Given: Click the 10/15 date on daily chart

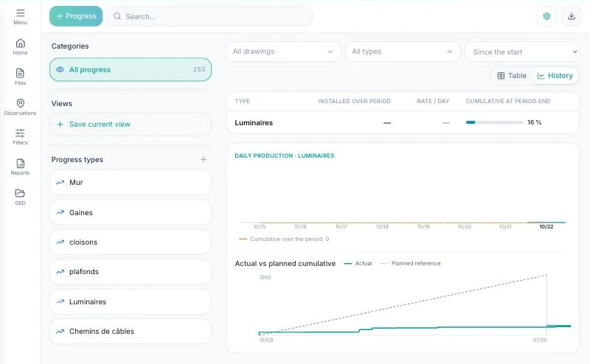Looking at the screenshot, I should (x=260, y=227).
